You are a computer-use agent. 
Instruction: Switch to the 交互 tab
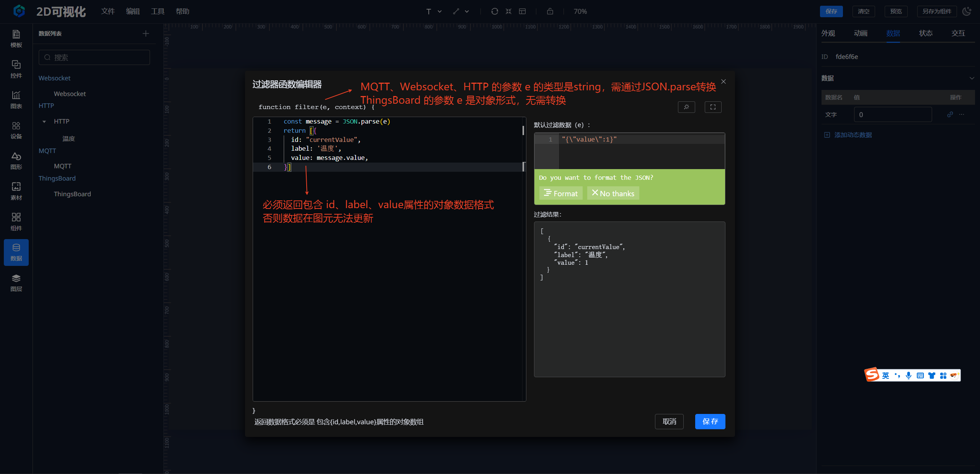[958, 33]
